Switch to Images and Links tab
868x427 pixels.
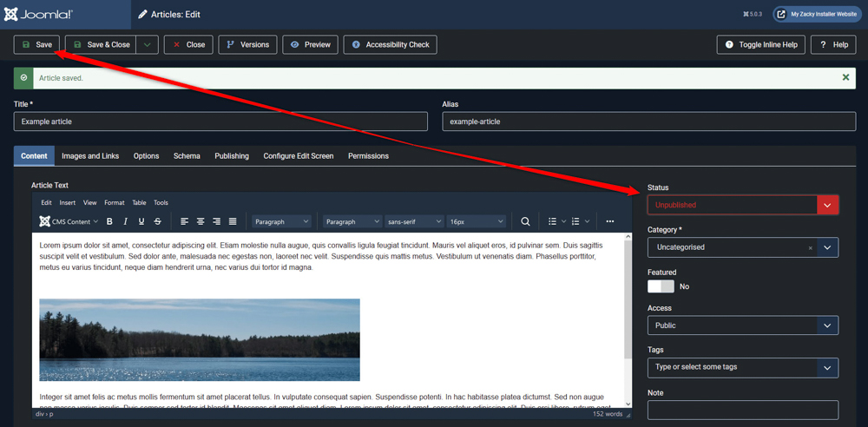coord(90,156)
